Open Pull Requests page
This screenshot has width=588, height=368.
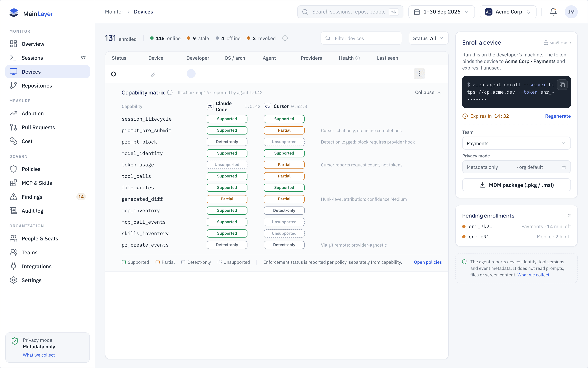coord(48,127)
